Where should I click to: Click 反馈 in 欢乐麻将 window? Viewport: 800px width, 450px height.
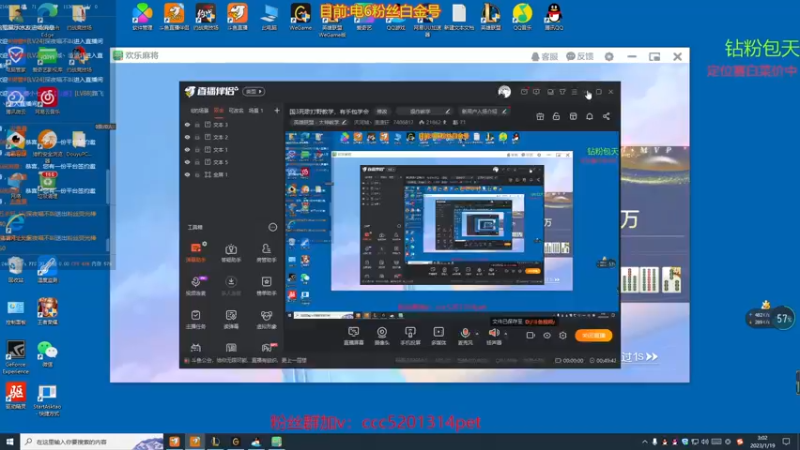point(580,57)
